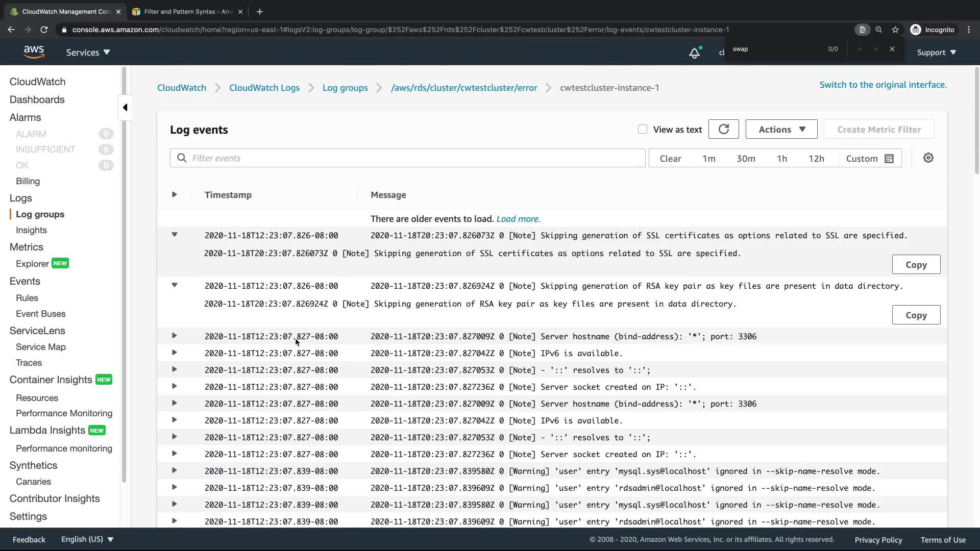
Task: Expand all rows via header triangle
Action: coord(175,195)
